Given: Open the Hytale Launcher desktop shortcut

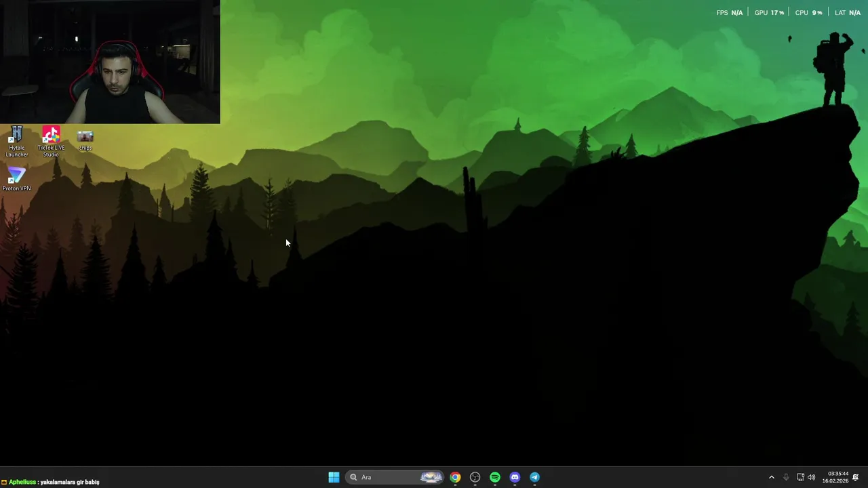Looking at the screenshot, I should click(x=17, y=142).
